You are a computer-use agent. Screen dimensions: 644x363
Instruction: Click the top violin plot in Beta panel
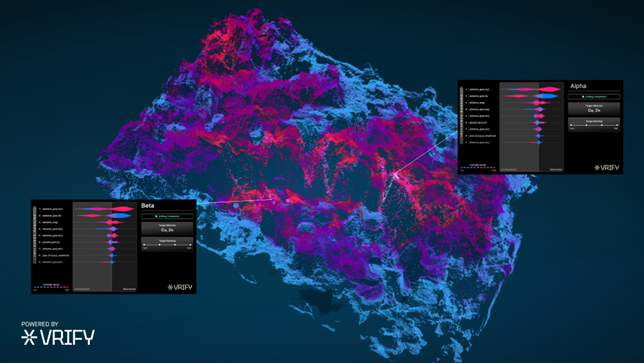105,209
